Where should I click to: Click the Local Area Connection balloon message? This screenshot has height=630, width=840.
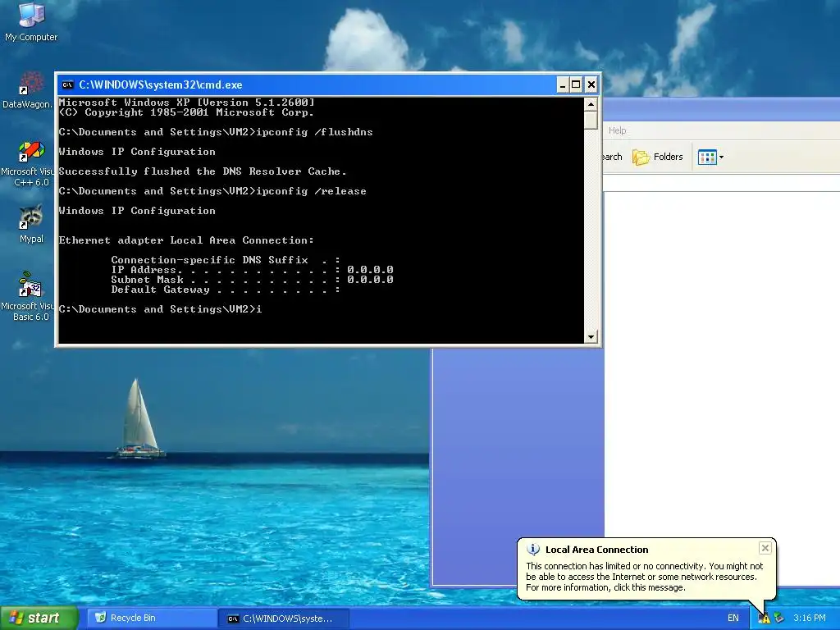coord(645,577)
